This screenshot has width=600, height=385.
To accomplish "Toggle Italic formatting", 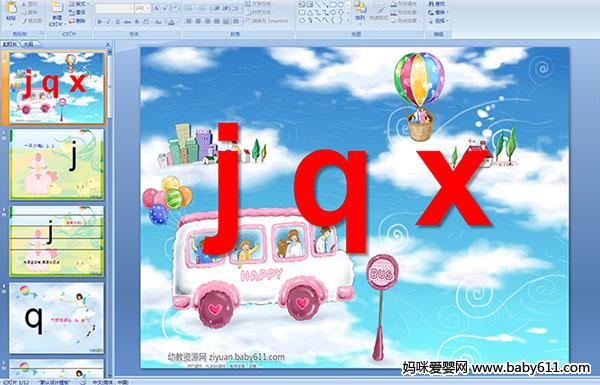I will tap(108, 22).
